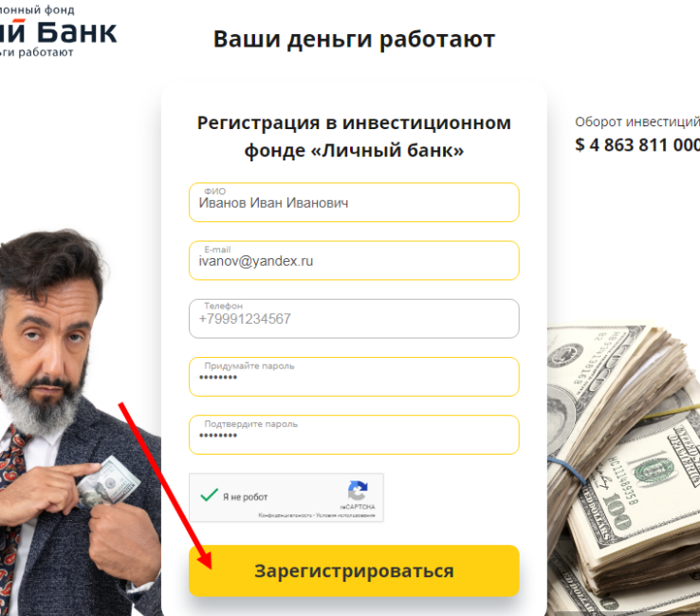Click the '$ 4 863 811 000' turnover amount
The image size is (700, 616).
[x=637, y=144]
